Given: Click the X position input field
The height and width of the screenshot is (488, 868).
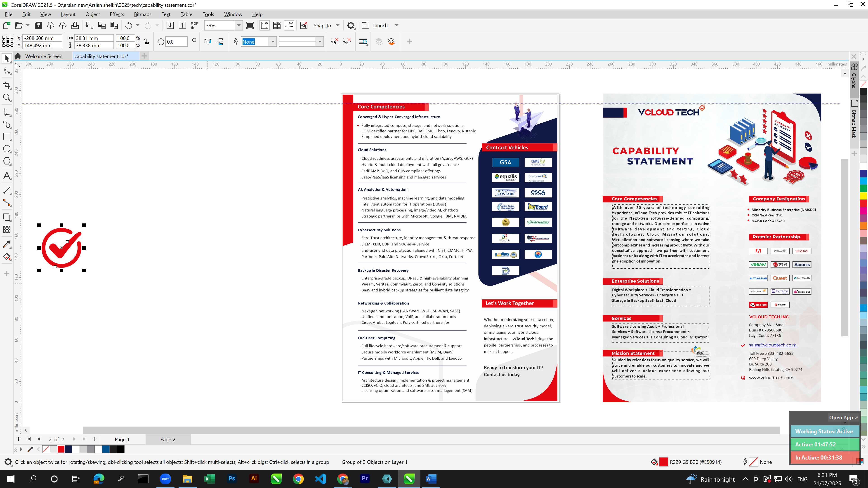Looking at the screenshot, I should [x=42, y=38].
